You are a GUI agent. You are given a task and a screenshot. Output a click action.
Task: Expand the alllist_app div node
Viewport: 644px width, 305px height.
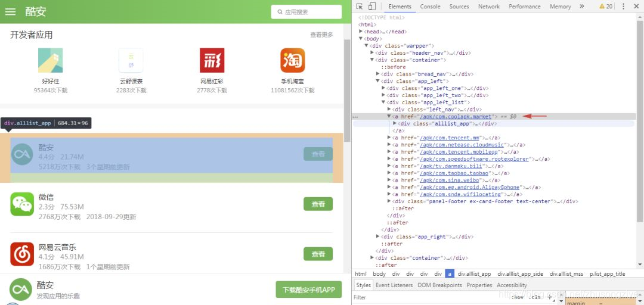coord(395,123)
